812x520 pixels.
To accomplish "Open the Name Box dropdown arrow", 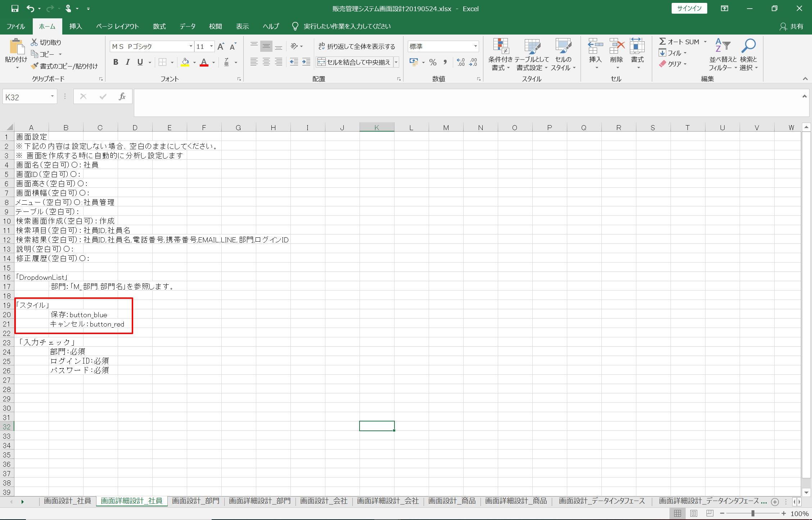I will (x=52, y=97).
